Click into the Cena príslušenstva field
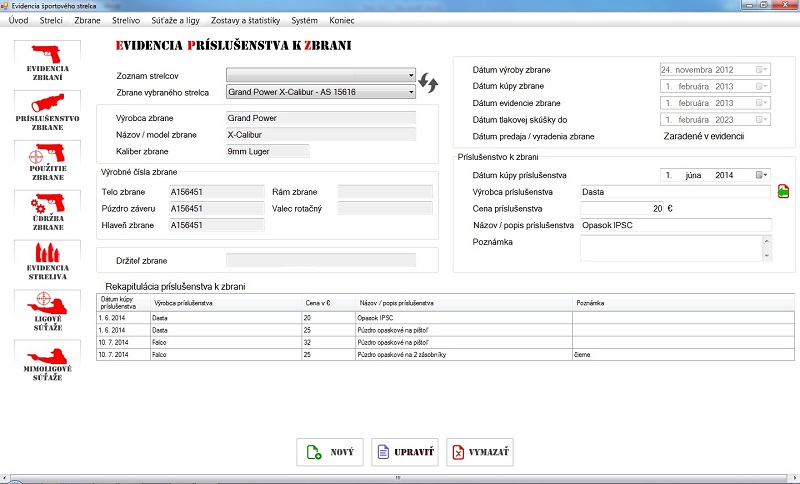The height and width of the screenshot is (484, 800). (622, 208)
